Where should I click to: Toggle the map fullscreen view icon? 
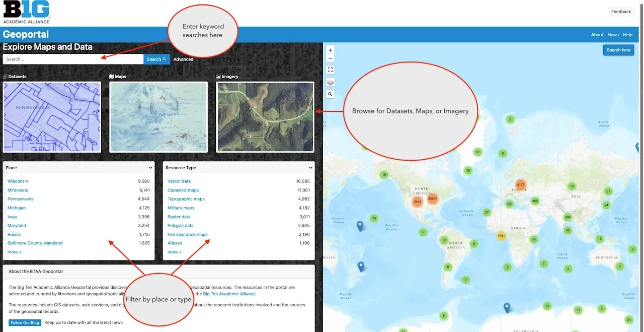[x=330, y=70]
